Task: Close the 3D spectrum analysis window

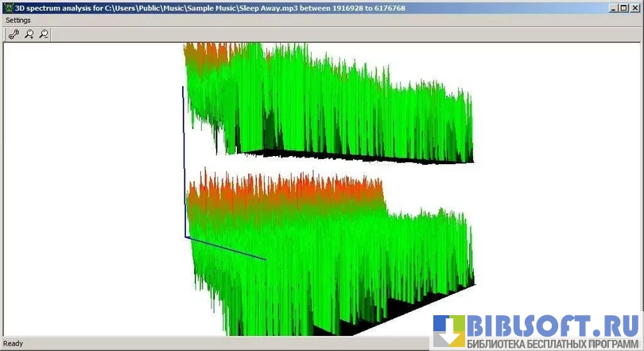Action: tap(635, 7)
